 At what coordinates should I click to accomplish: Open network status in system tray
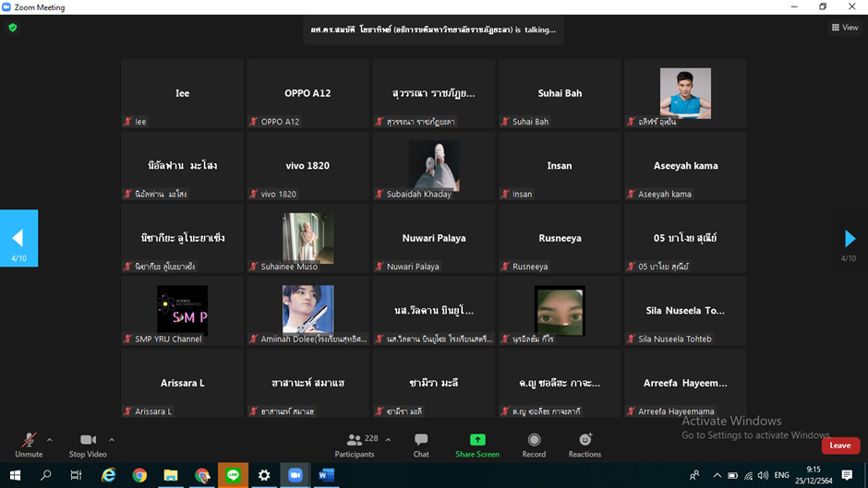point(749,475)
